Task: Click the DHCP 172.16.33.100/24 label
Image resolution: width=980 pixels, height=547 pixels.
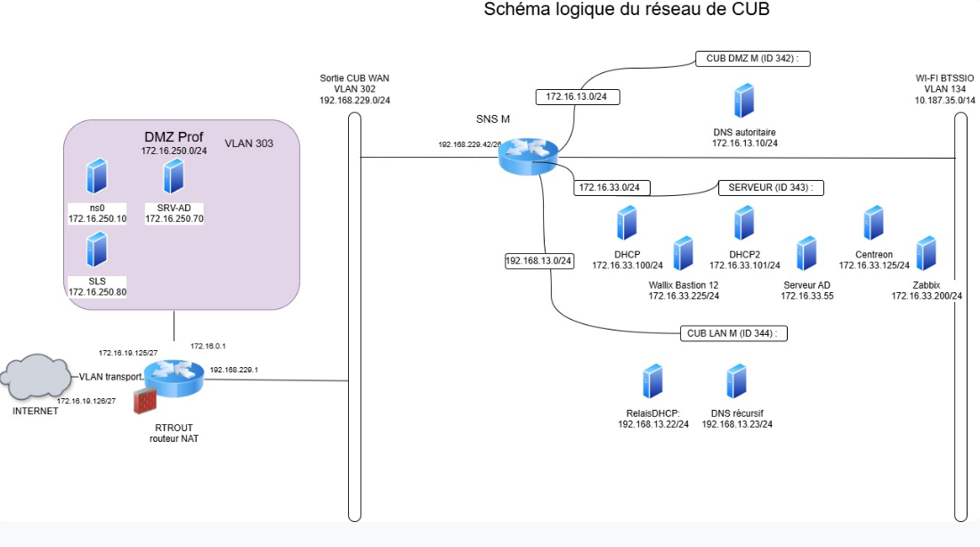Action: coord(628,260)
